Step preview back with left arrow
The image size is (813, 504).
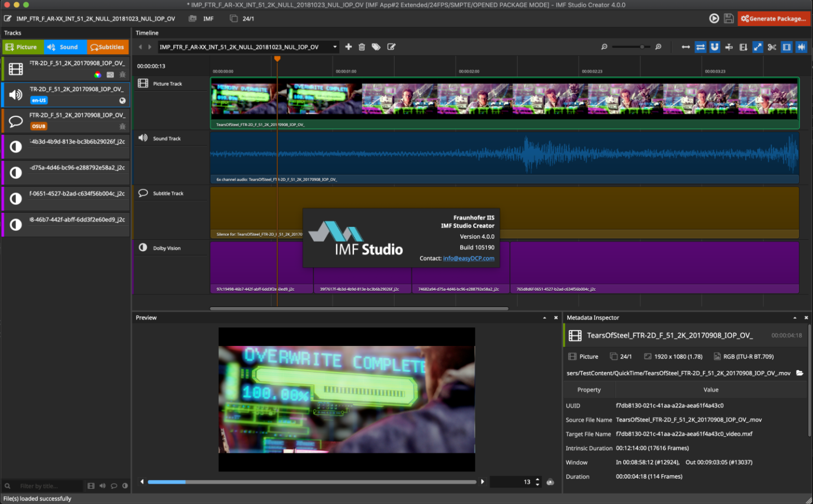coord(142,482)
